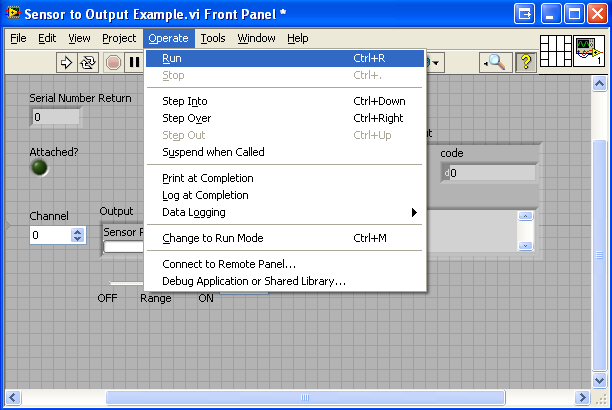612x410 pixels.
Task: Open the Project menu
Action: coord(119,38)
